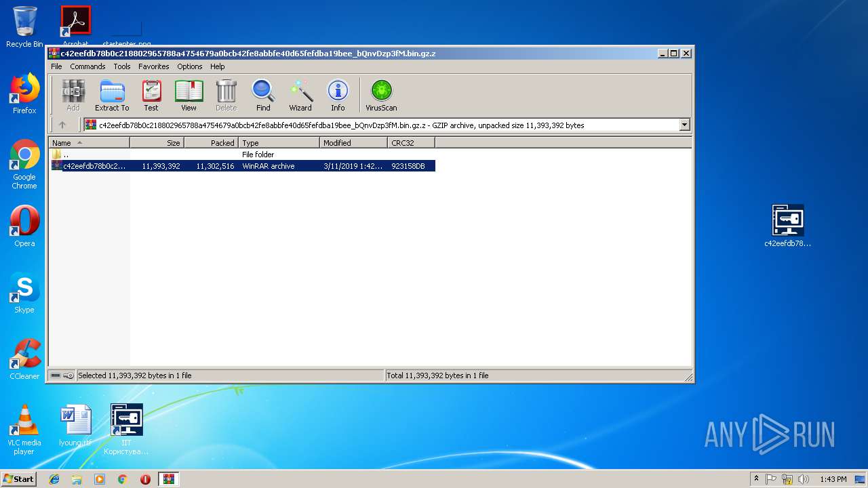
Task: Sort by the Modified column header
Action: (353, 143)
